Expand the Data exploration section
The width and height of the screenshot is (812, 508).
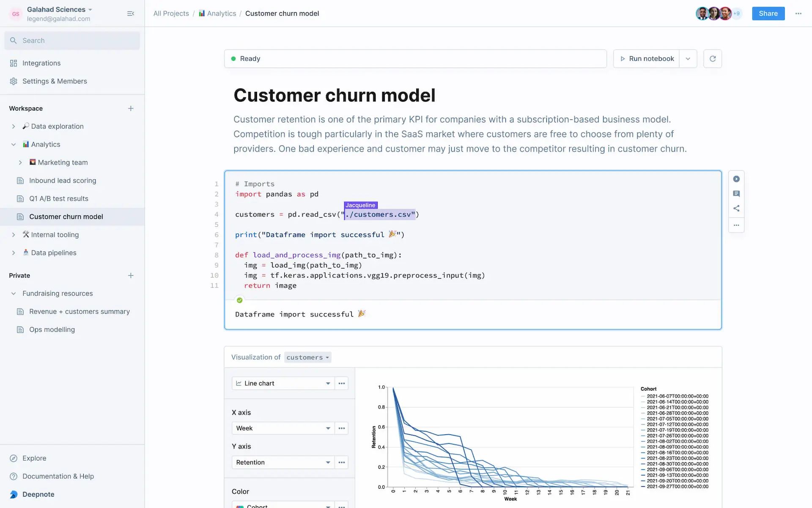point(14,126)
